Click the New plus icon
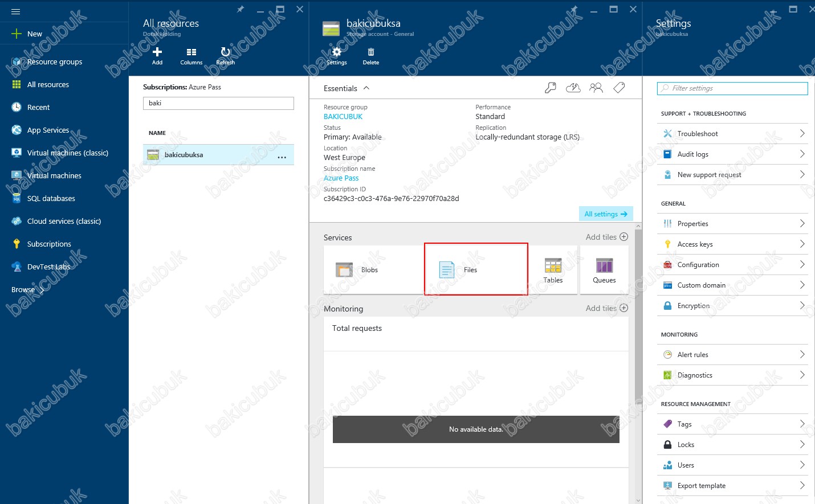This screenshot has width=815, height=504. [17, 34]
